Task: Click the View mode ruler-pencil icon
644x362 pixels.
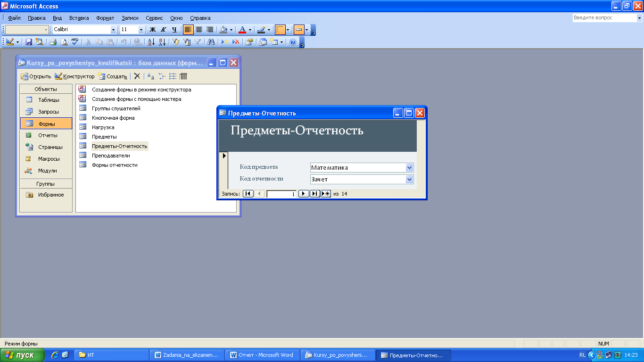Action: pos(10,42)
